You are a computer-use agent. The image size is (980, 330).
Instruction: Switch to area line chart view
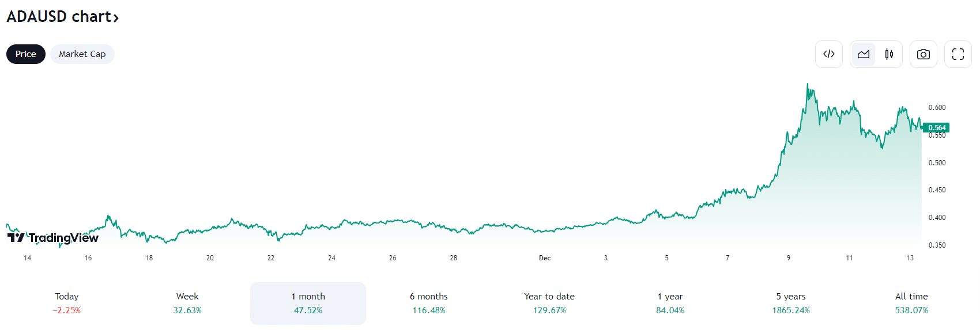tap(864, 54)
